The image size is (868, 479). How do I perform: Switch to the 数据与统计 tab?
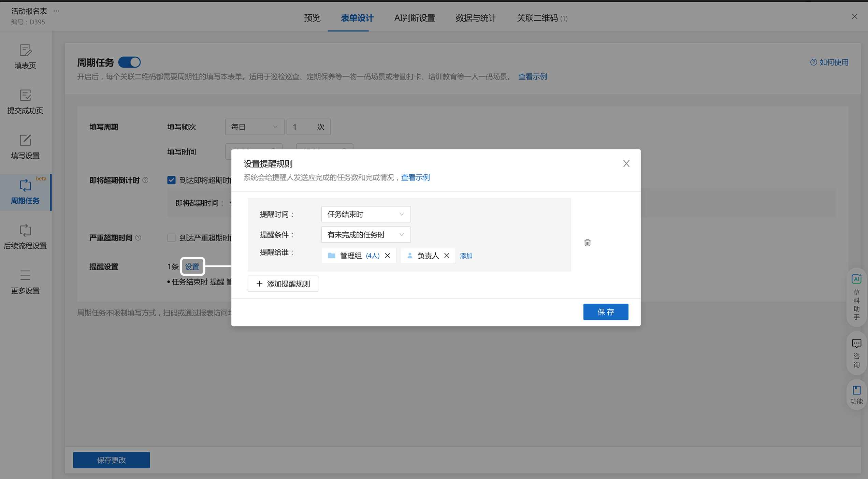pyautogui.click(x=476, y=18)
